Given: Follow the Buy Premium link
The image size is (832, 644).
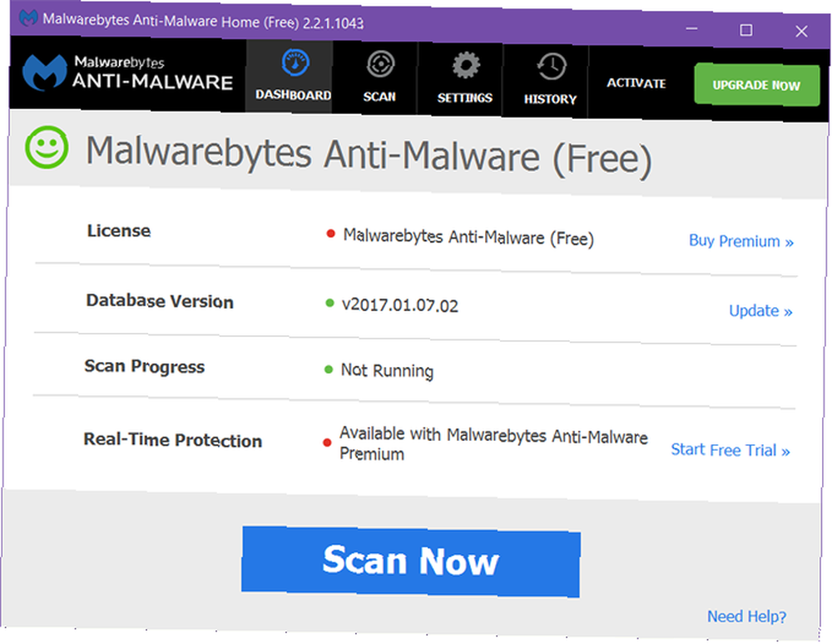Looking at the screenshot, I should click(741, 240).
